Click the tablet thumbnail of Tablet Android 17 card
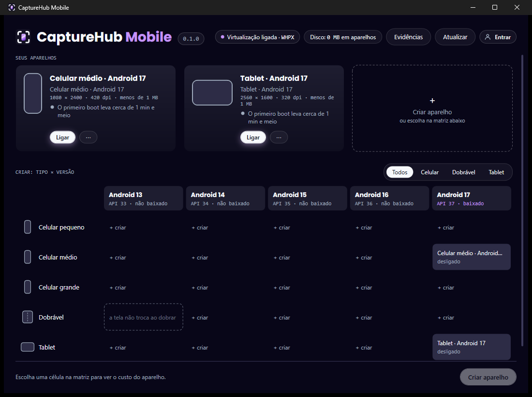This screenshot has height=397, width=532. coord(212,92)
